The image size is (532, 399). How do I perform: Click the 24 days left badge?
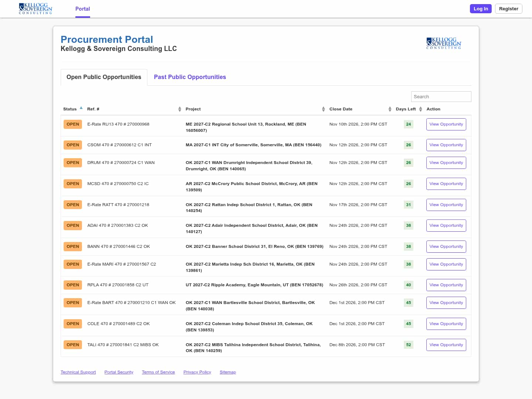tap(409, 124)
